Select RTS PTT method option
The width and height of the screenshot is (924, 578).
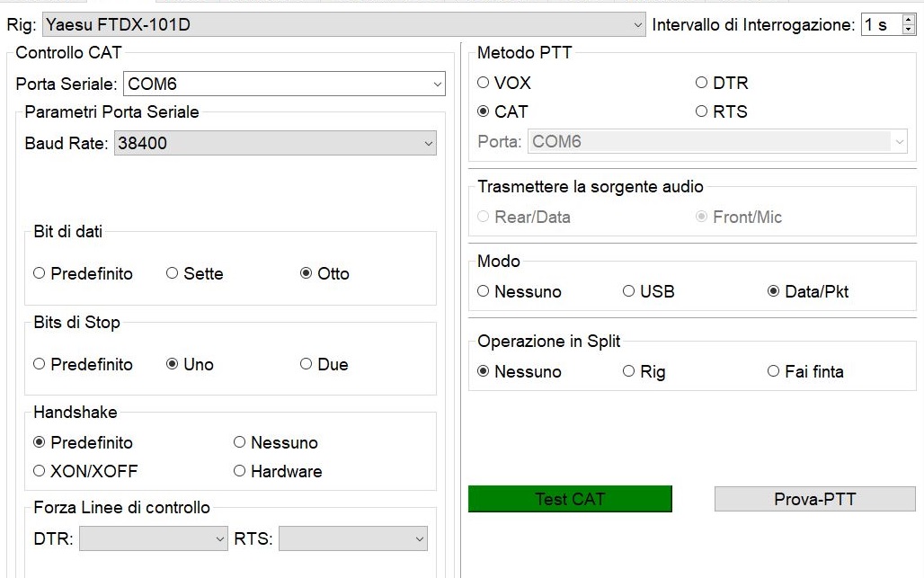click(702, 111)
